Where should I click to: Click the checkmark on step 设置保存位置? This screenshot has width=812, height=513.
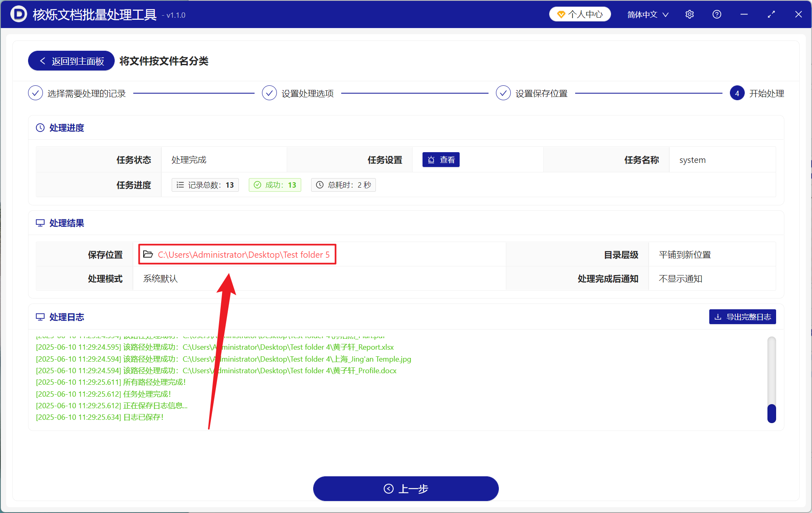pyautogui.click(x=503, y=93)
